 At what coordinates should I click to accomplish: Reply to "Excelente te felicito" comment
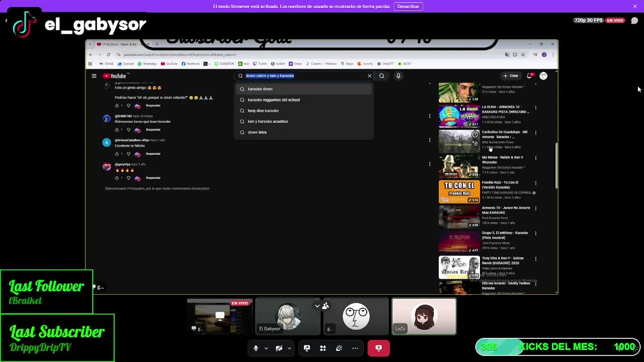(153, 154)
